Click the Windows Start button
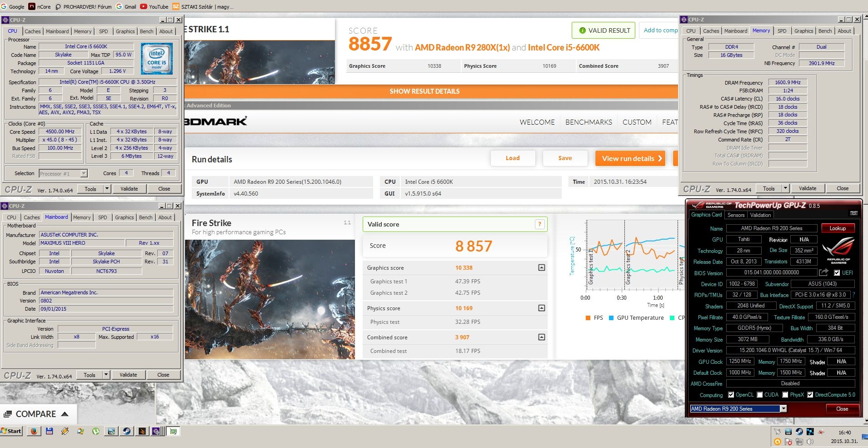The height and width of the screenshot is (448, 868). pyautogui.click(x=12, y=431)
